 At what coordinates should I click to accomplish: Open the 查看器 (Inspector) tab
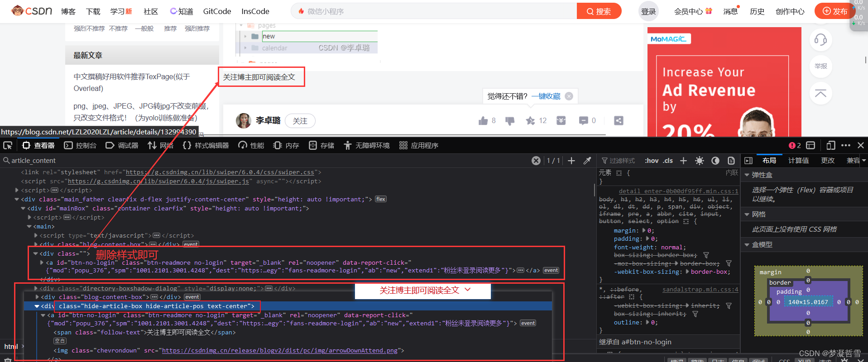38,145
